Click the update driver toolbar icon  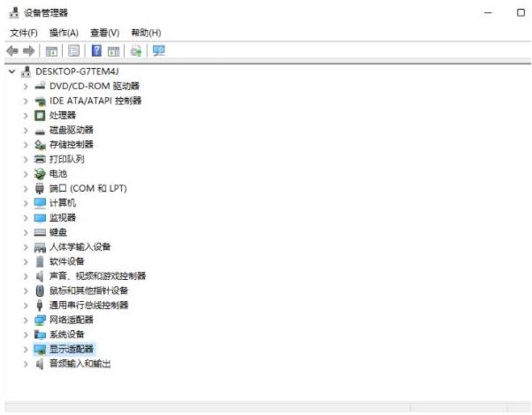[136, 51]
